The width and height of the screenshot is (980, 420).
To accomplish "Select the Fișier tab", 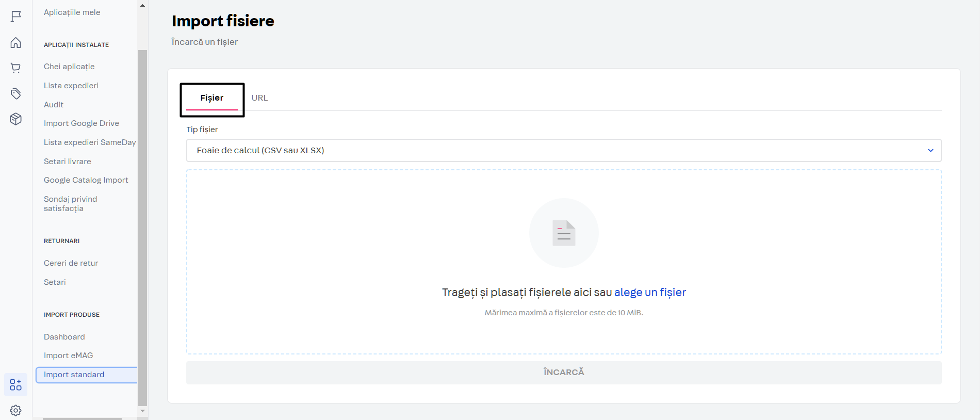I will pos(212,98).
